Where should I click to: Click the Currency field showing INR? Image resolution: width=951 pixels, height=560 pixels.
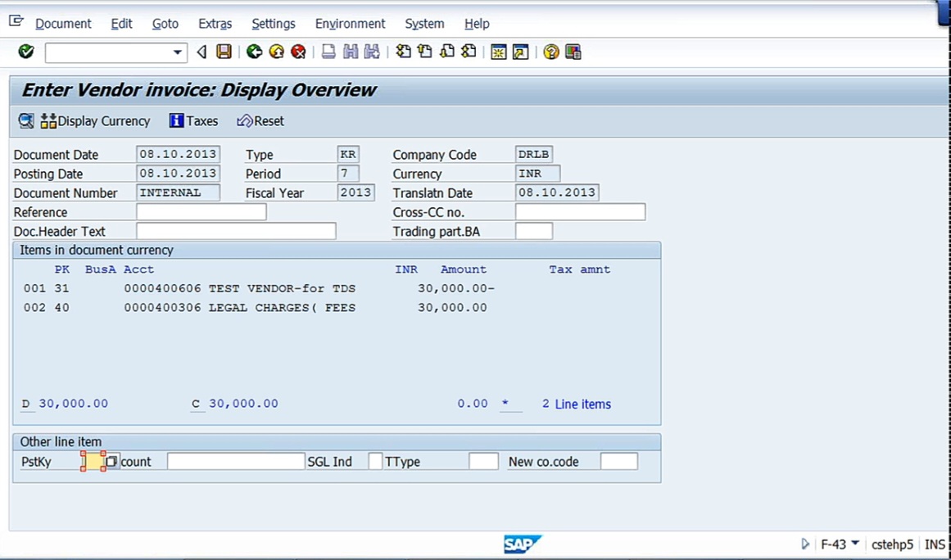click(x=537, y=174)
